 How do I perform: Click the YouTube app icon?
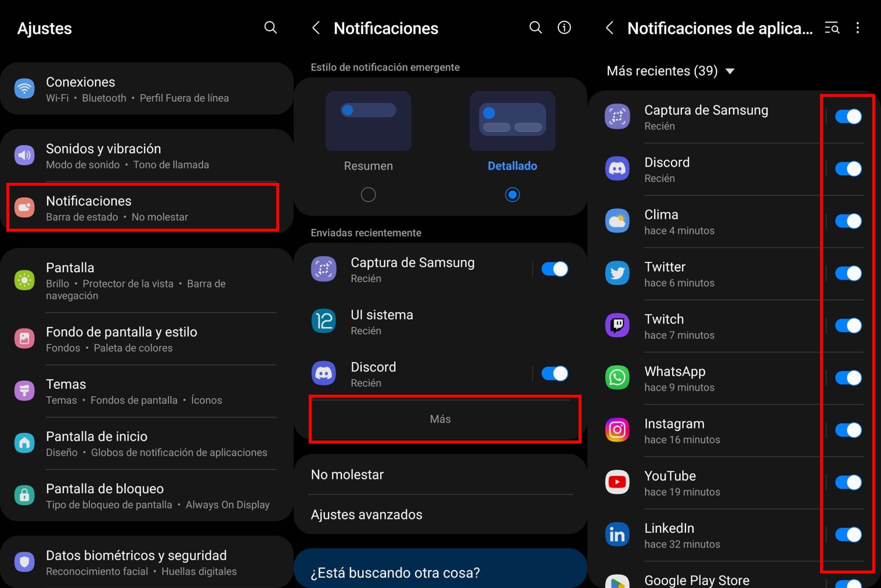[x=617, y=482]
